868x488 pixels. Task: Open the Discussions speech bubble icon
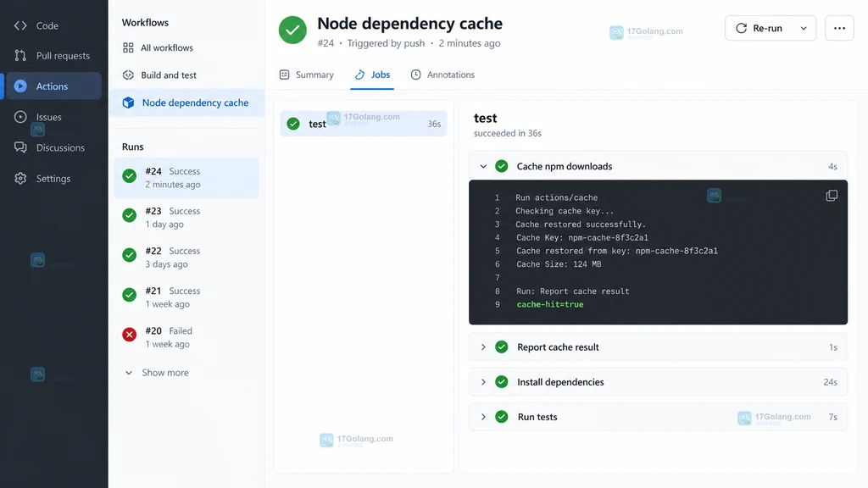(x=20, y=147)
